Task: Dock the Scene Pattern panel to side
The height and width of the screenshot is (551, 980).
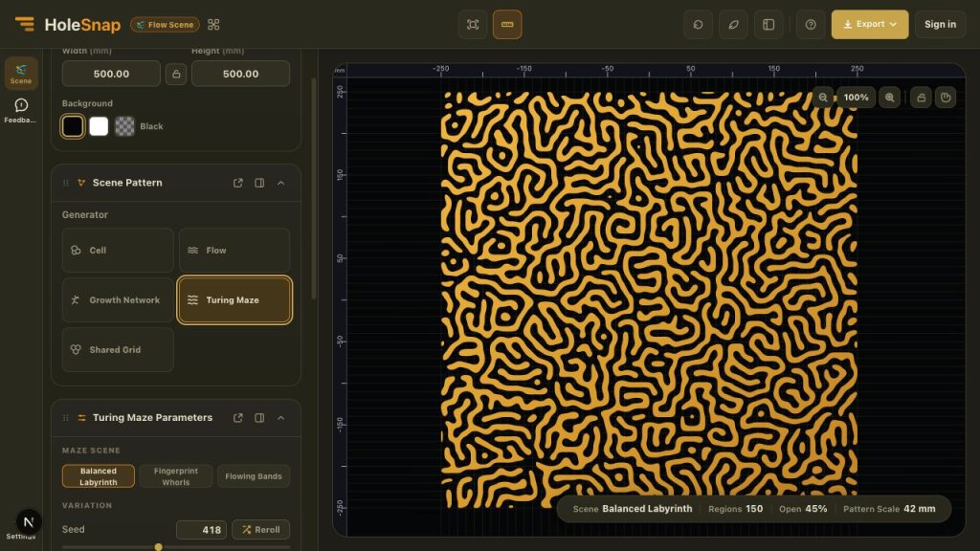Action: pos(259,183)
